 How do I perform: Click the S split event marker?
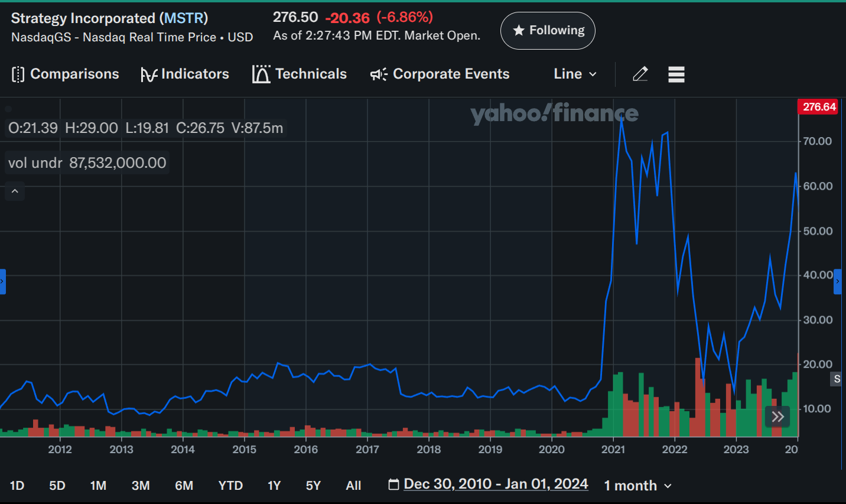tap(837, 379)
